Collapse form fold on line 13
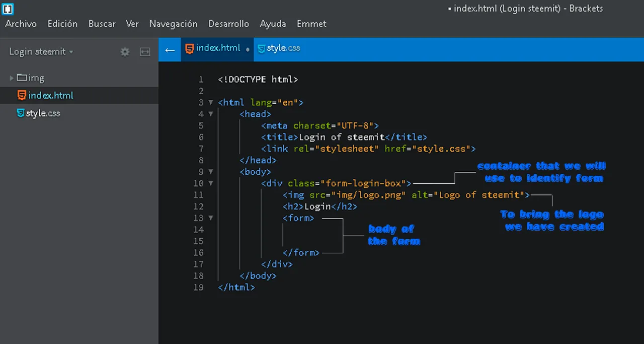The image size is (644, 344). [x=211, y=218]
